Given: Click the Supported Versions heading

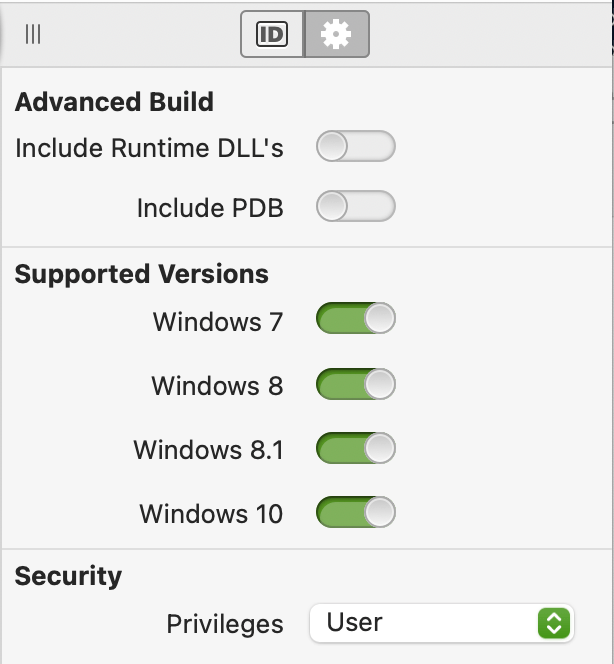Looking at the screenshot, I should [x=141, y=274].
